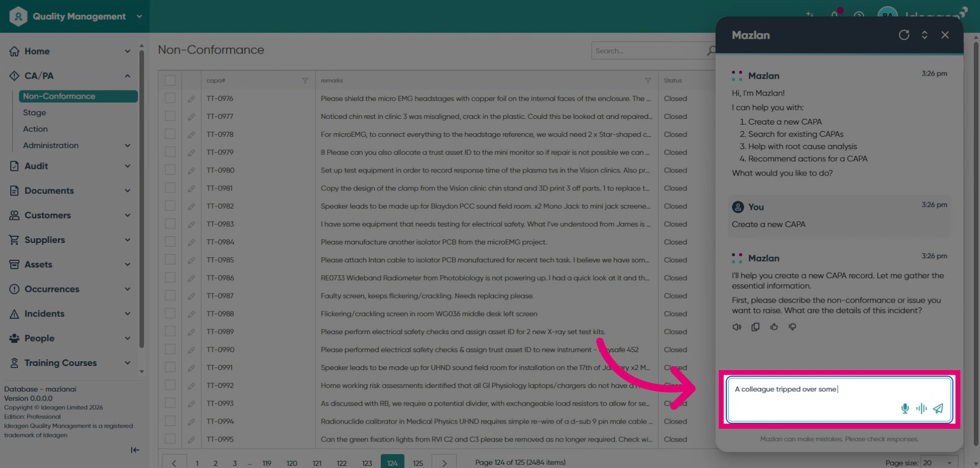Image resolution: width=980 pixels, height=468 pixels.
Task: Tick the checkbox for row TT-0987
Action: click(x=170, y=295)
